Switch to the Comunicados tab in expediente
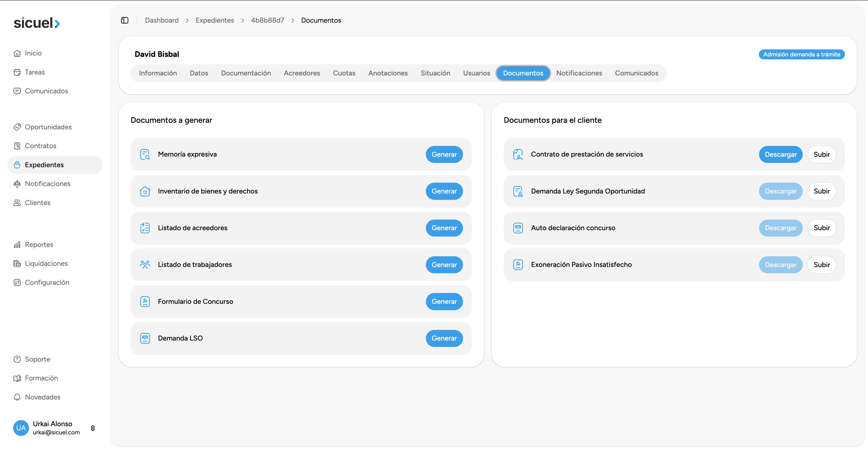Viewport: 868px width, 450px height. [x=637, y=73]
